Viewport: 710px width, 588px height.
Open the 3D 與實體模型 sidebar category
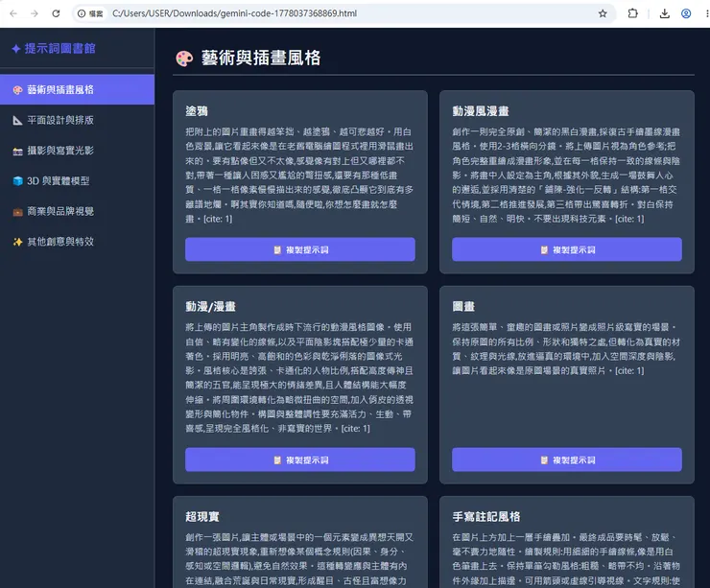point(77,181)
